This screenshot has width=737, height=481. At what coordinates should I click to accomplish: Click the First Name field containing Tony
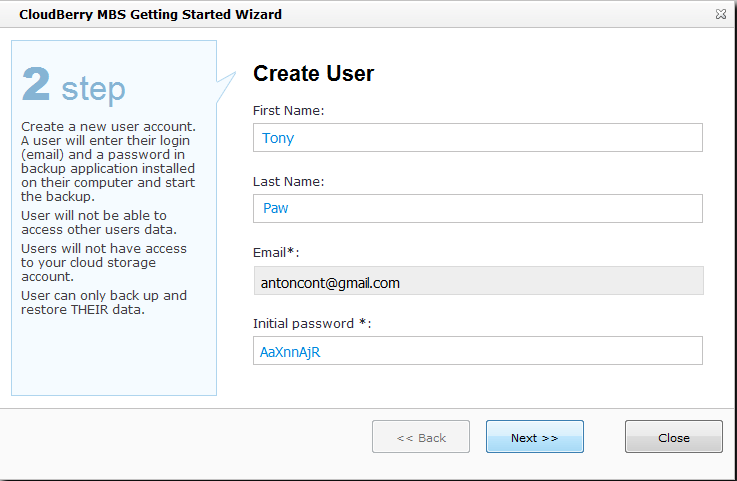pyautogui.click(x=477, y=138)
